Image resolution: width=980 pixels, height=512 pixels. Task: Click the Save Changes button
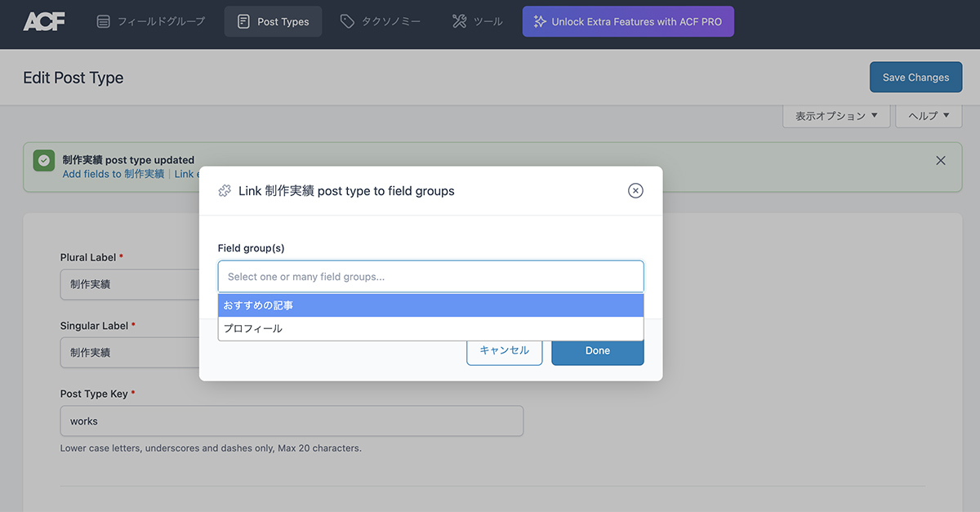915,78
